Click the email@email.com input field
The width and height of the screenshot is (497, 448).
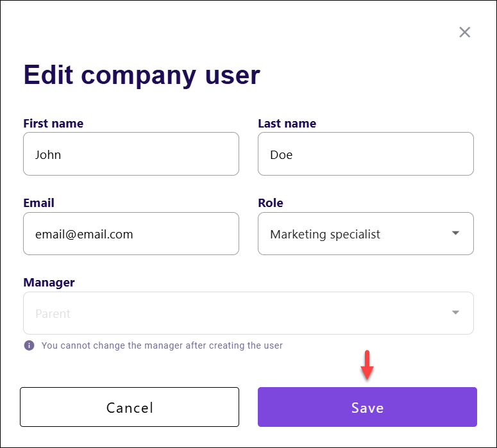point(131,234)
